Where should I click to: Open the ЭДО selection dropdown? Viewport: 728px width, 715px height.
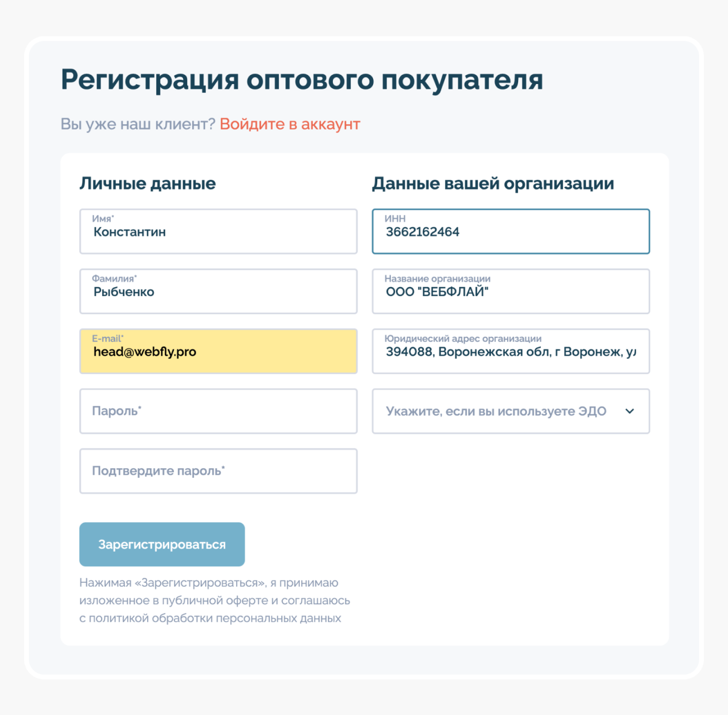510,411
